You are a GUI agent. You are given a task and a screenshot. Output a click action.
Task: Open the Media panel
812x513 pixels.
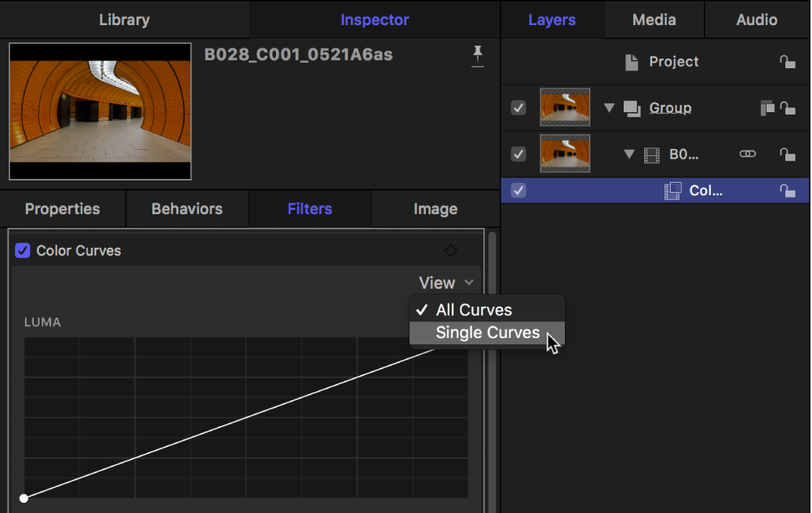654,20
